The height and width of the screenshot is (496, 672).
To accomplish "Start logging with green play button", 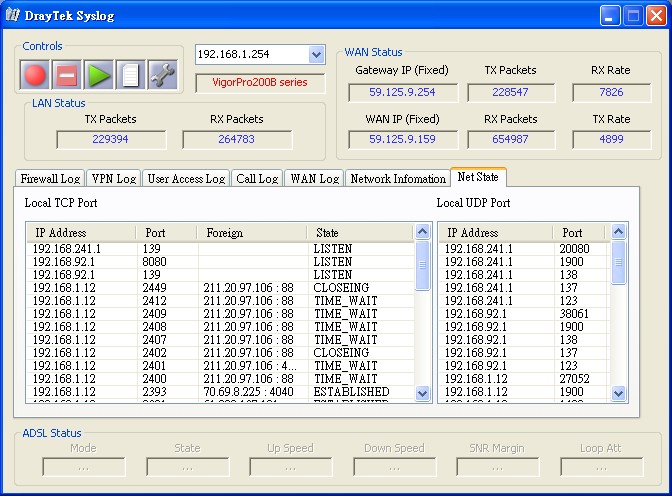I will point(98,74).
